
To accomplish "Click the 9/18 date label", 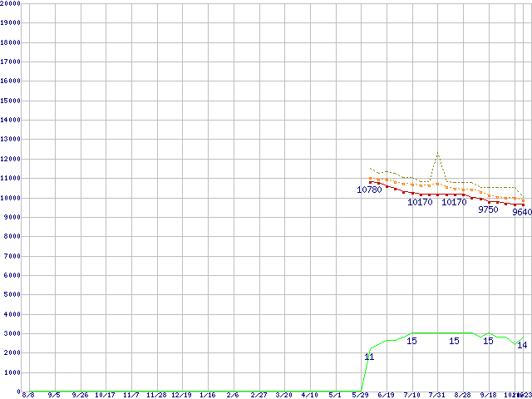I will tap(489, 395).
